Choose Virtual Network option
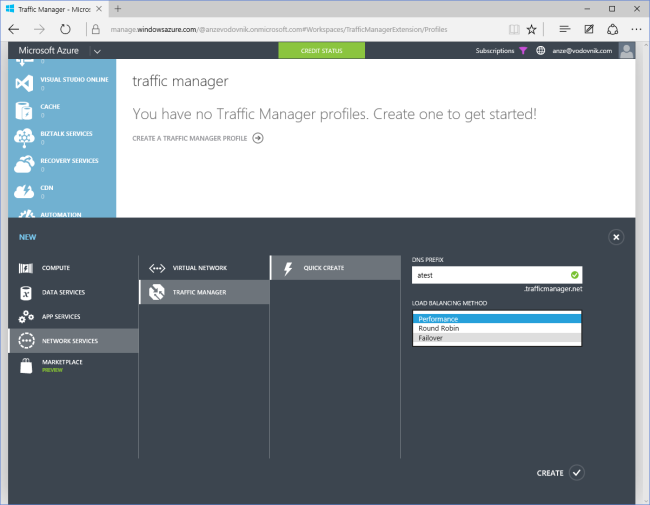650x505 pixels. (x=204, y=268)
